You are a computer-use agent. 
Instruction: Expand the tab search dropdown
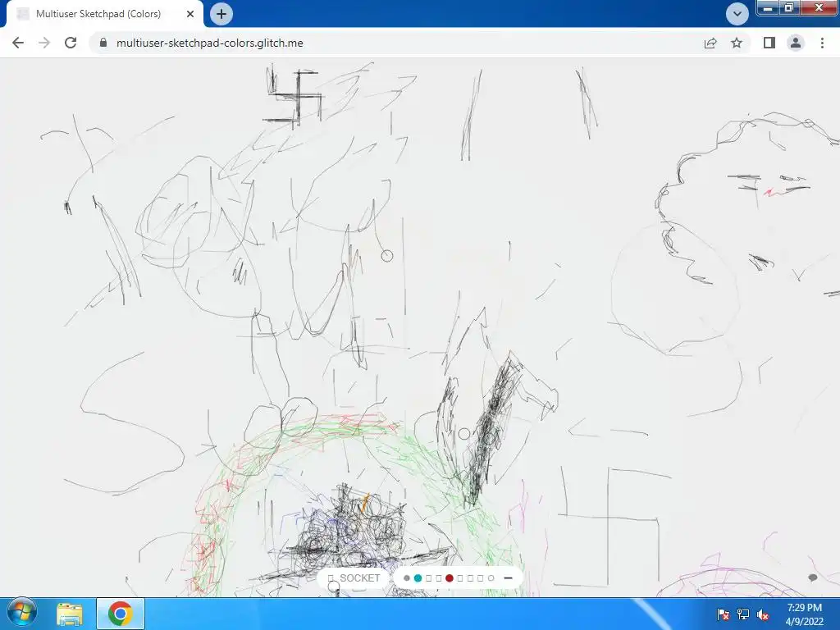[x=737, y=14]
